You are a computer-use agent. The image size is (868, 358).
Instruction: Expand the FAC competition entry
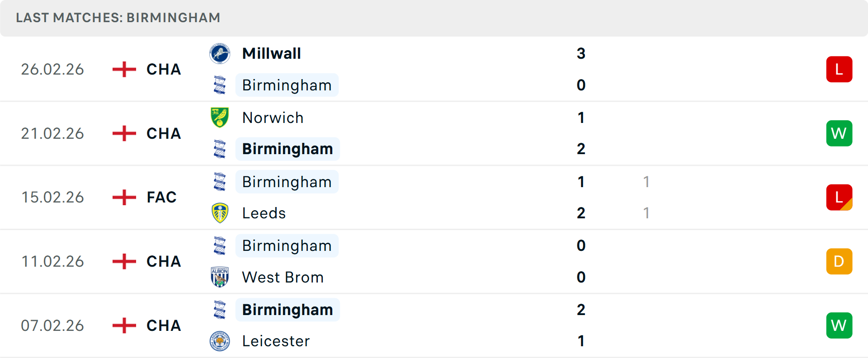[x=161, y=197]
